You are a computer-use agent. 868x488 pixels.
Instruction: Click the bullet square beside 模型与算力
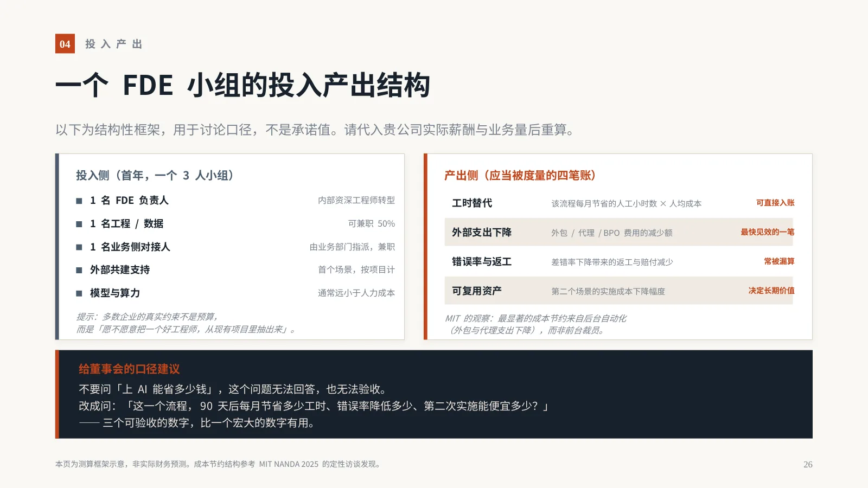click(x=79, y=294)
